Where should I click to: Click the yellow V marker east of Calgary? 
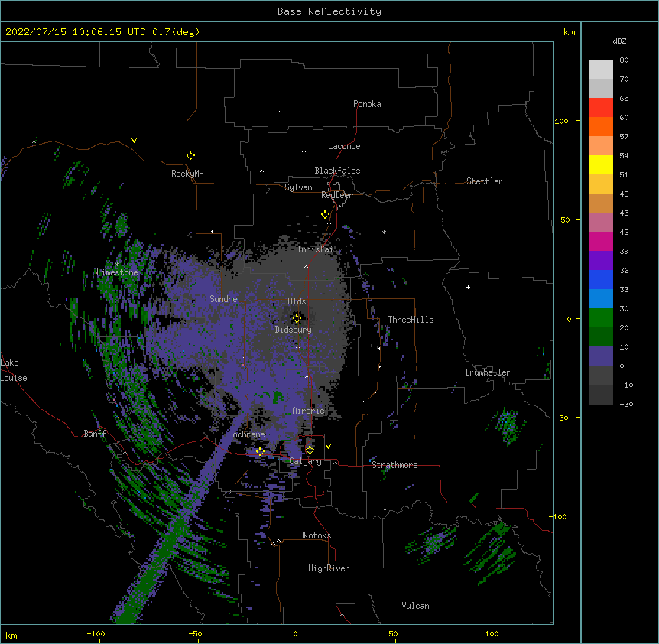[328, 447]
